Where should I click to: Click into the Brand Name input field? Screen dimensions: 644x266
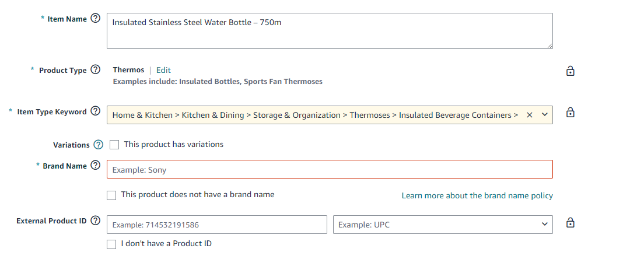330,170
